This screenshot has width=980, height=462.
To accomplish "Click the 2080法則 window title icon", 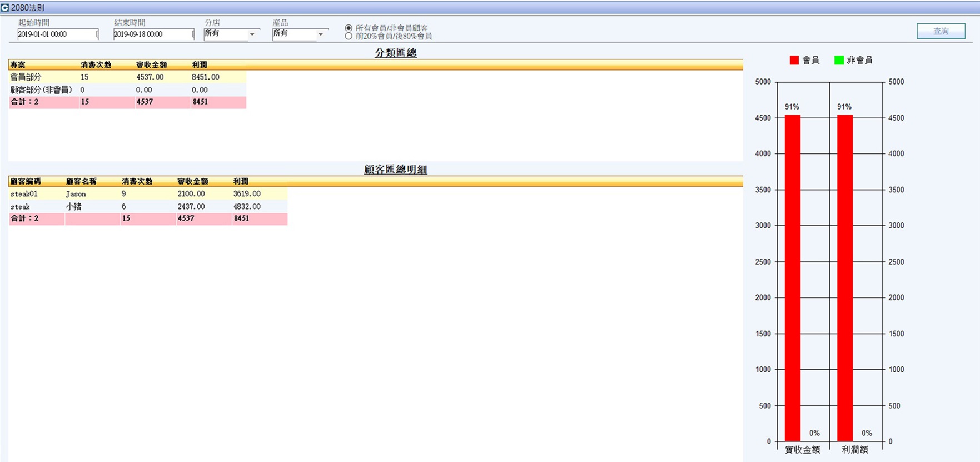I will 5,8.
